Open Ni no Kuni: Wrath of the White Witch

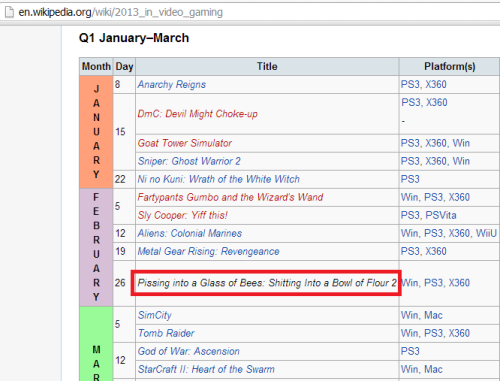219,179
